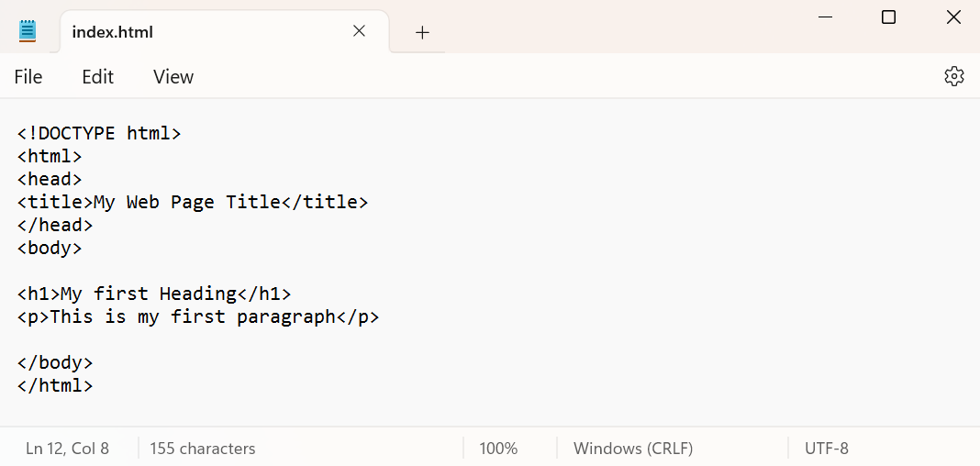This screenshot has height=466, width=980.
Task: Click on the title tag line text
Action: click(x=193, y=202)
